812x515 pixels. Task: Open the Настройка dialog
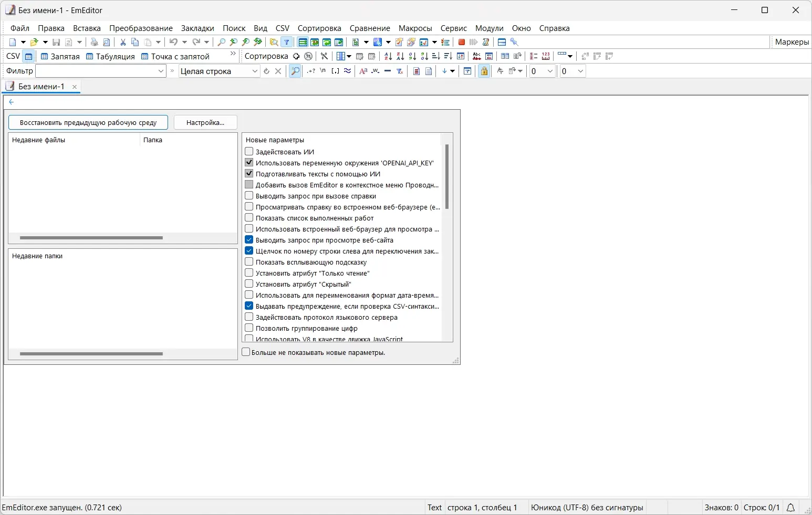pyautogui.click(x=205, y=122)
